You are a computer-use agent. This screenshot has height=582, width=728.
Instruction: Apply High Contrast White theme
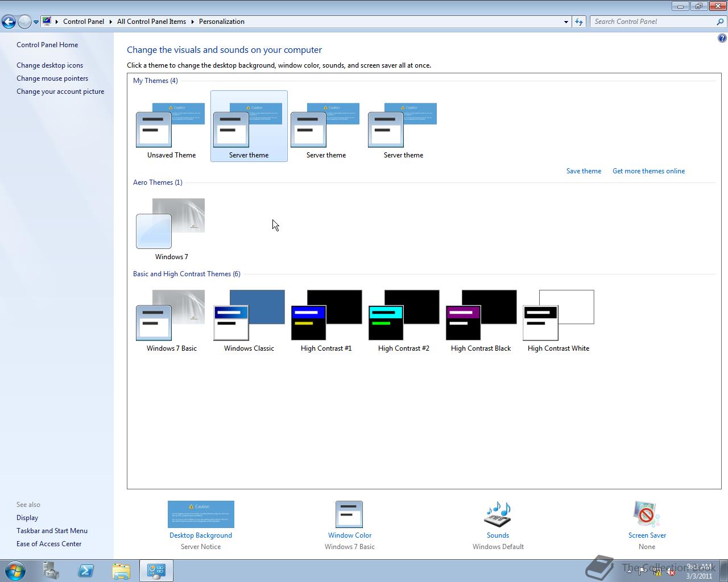559,321
